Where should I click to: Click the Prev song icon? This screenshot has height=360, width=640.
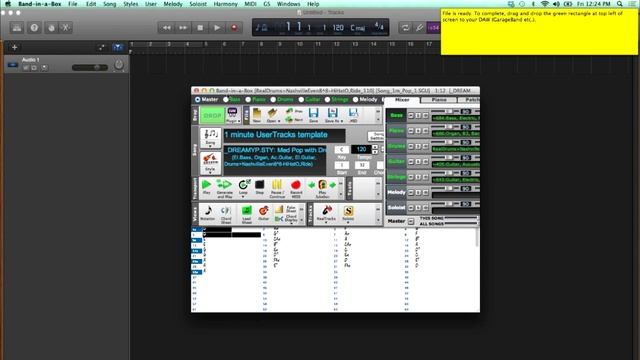point(293,111)
